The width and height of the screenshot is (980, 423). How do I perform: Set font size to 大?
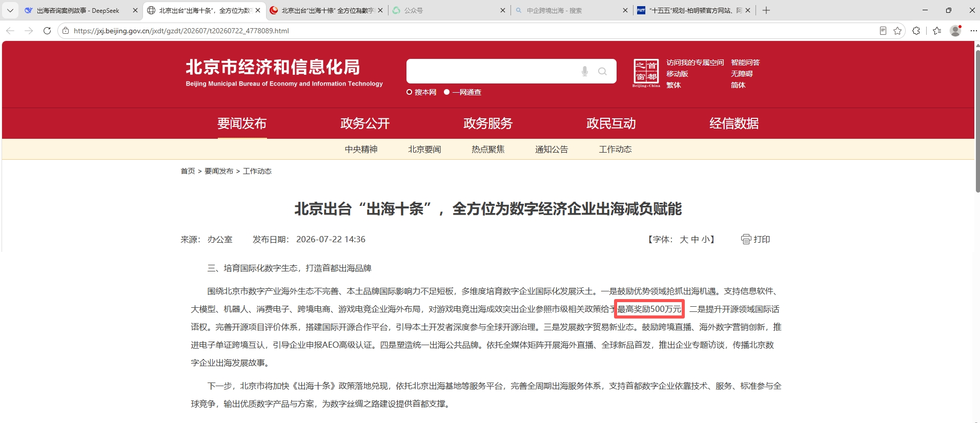pyautogui.click(x=684, y=239)
